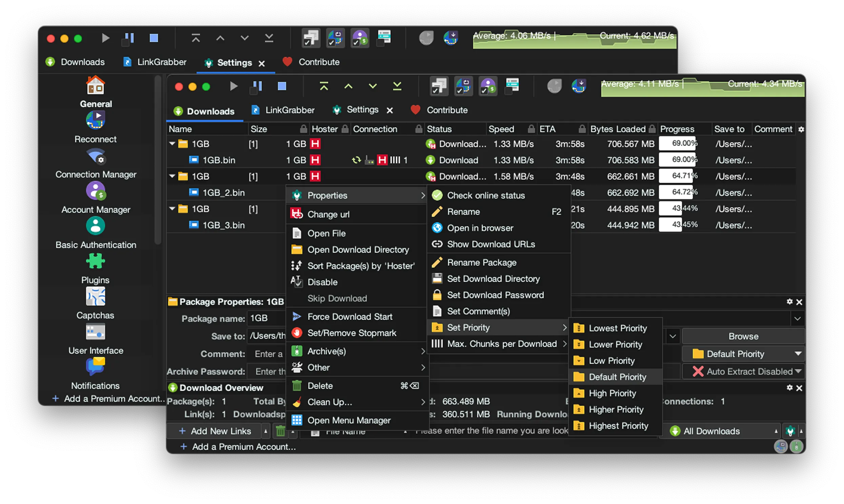
Task: Toggle clipboard observer in front window toolbar
Action: [439, 86]
